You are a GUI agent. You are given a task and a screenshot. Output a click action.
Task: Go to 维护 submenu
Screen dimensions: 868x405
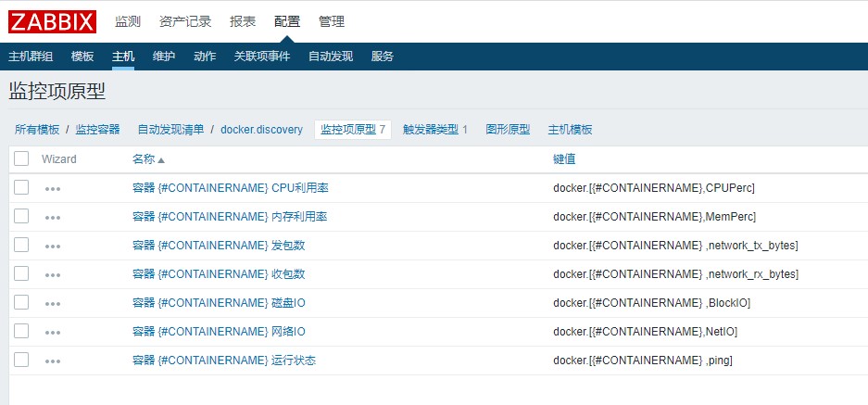pos(164,57)
